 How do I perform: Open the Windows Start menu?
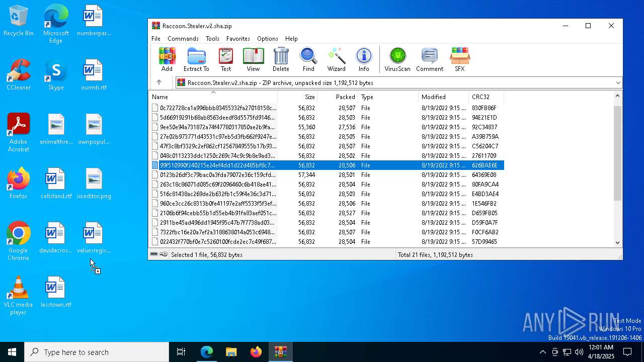pos(12,352)
